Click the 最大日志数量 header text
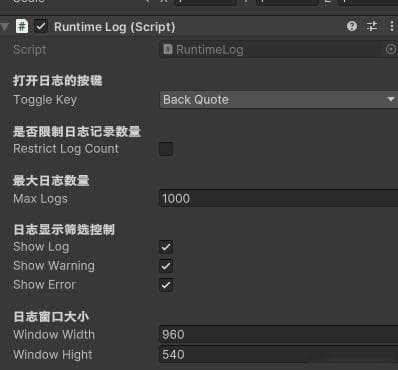 [51, 181]
